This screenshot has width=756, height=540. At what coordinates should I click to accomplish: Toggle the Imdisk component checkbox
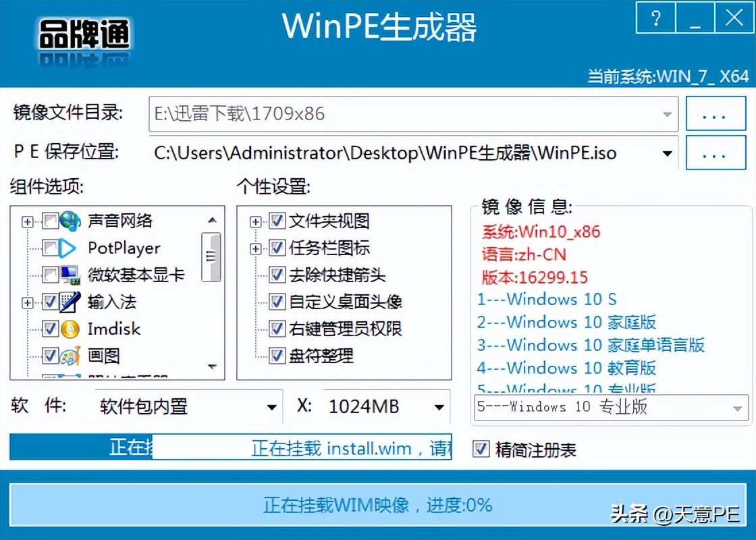point(51,329)
